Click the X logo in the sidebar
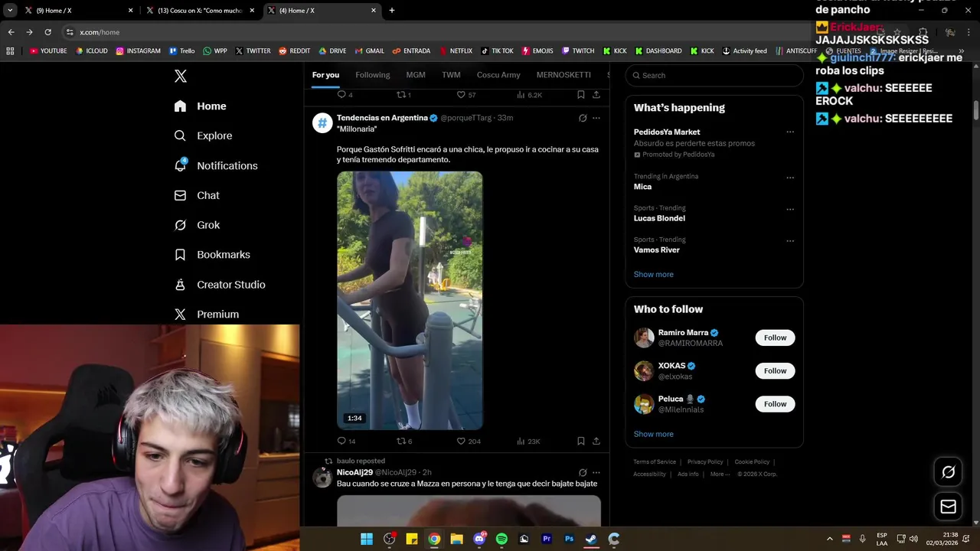The width and height of the screenshot is (980, 551). (181, 76)
